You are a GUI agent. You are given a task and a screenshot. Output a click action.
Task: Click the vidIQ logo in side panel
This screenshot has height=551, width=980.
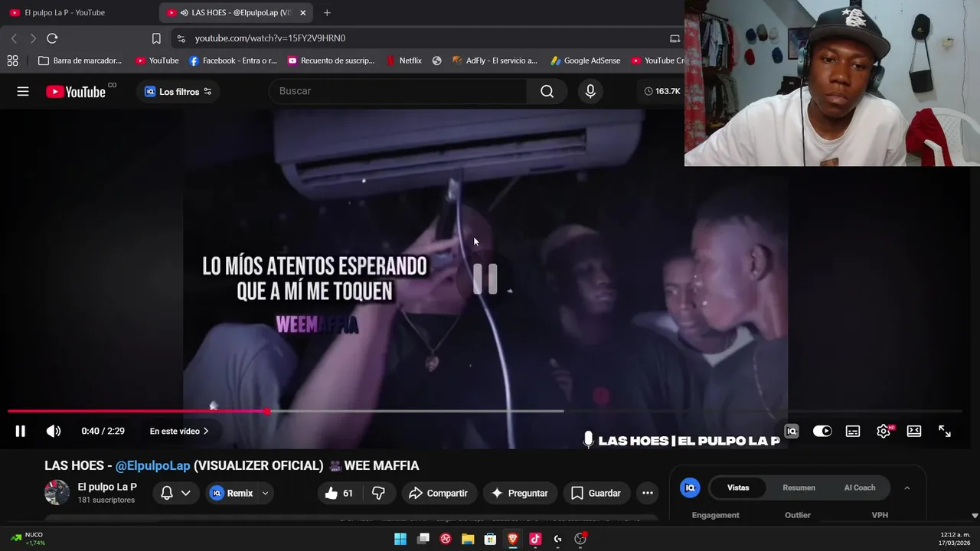(690, 487)
